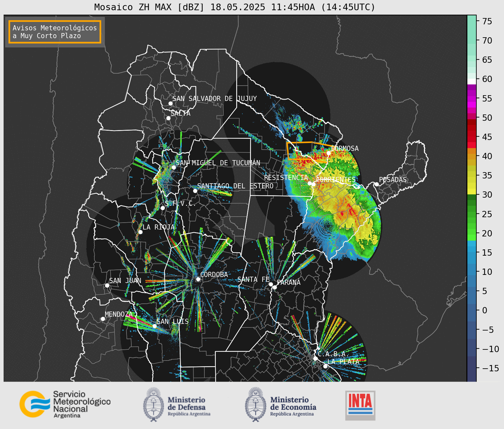Screen dimensions: 504x429
Task: Click the Formosa city marker dot
Action: tap(329, 153)
